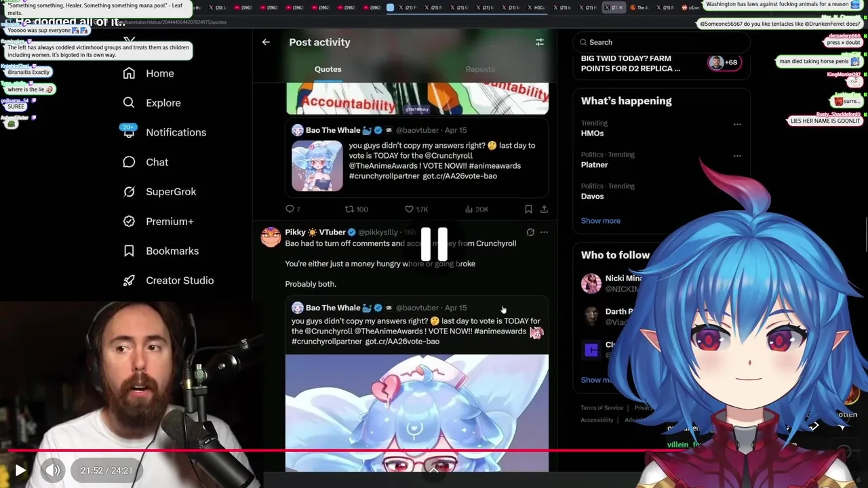Click #animeawards hashtag in Pikky's quoted post
Screen dimensions: 868x488
[500, 331]
